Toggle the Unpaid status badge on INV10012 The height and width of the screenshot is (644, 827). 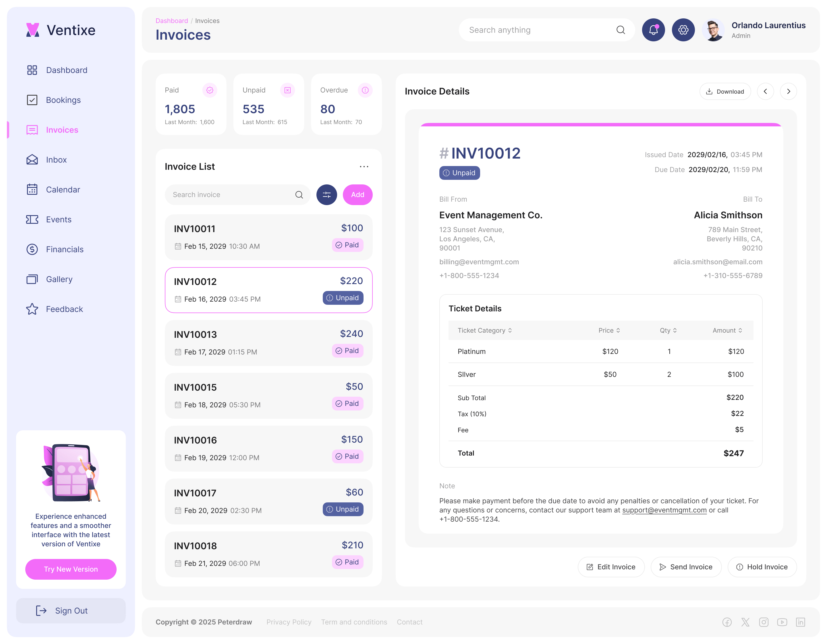click(x=343, y=298)
